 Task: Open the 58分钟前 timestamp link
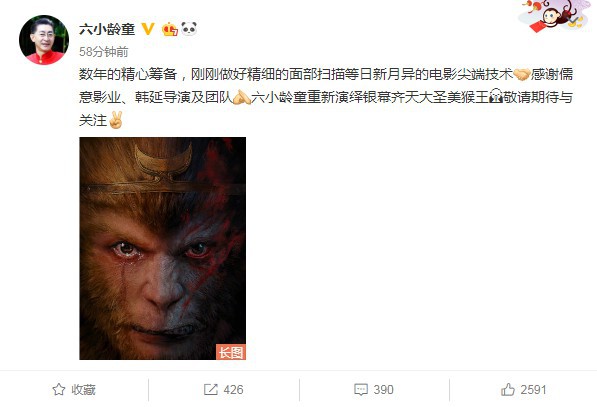104,52
